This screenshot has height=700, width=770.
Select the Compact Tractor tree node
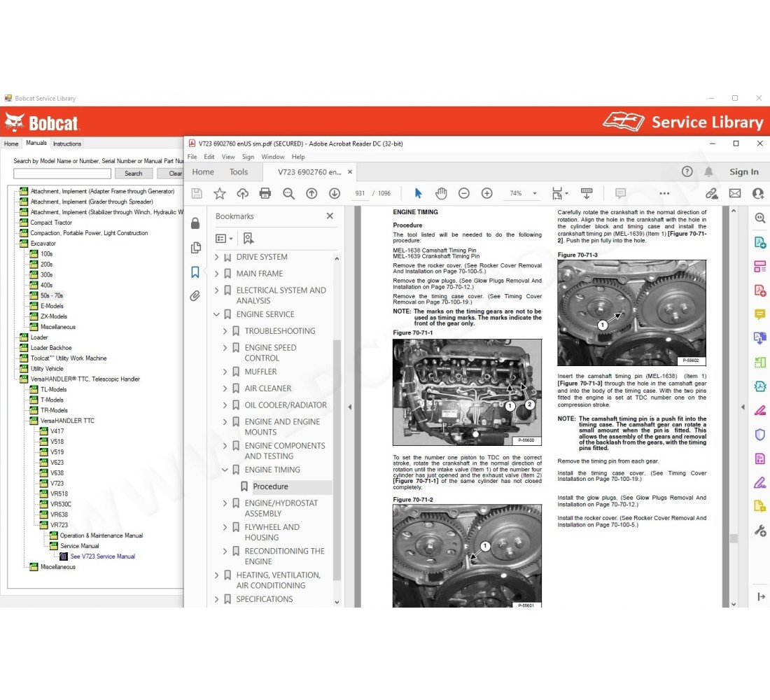(51, 223)
